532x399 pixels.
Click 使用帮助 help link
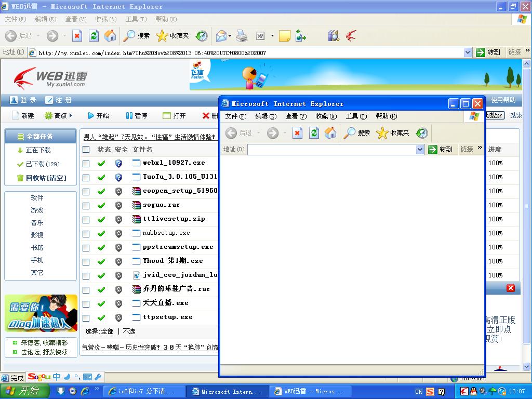[x=503, y=100]
